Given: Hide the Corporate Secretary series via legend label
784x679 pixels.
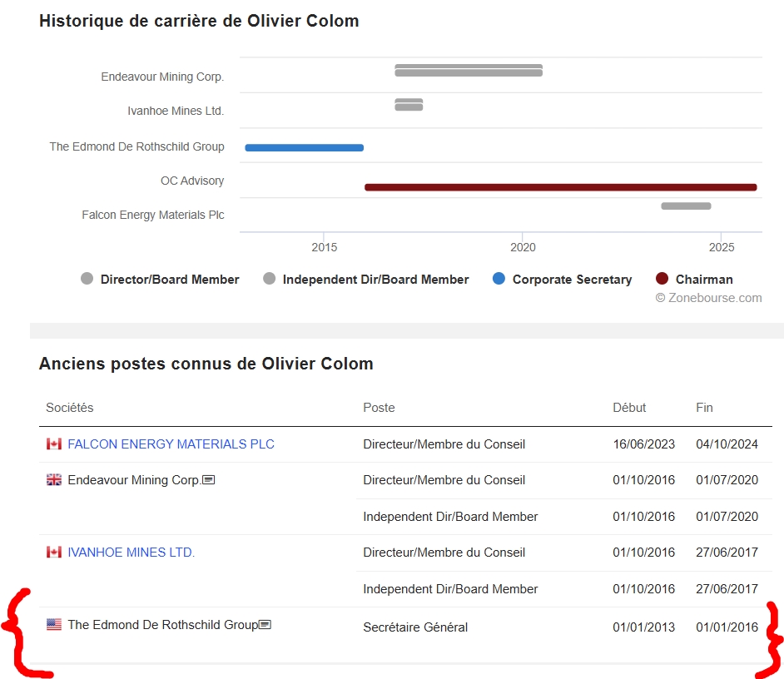Looking at the screenshot, I should (x=572, y=280).
